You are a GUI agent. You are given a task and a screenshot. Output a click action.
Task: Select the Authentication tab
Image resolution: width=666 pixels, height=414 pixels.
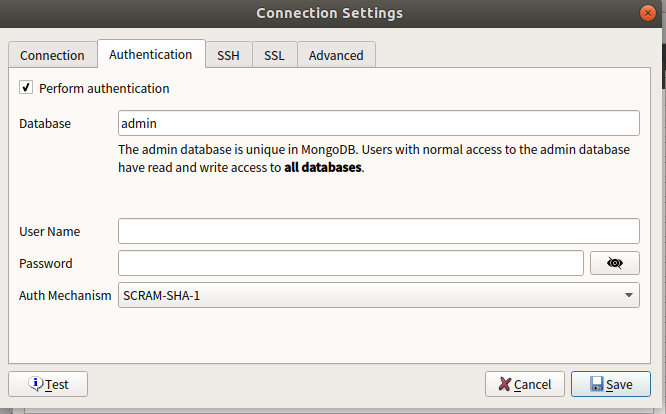point(151,54)
